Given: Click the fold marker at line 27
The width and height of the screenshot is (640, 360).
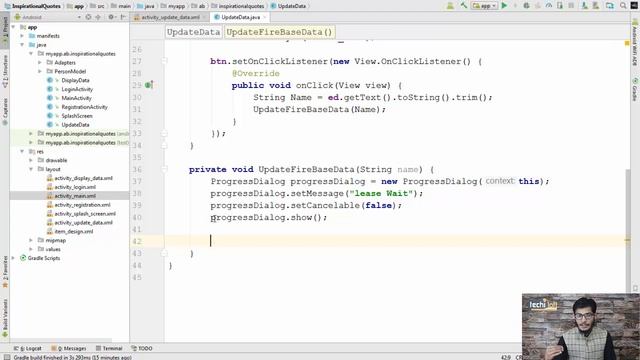Looking at the screenshot, I should pos(164,61).
